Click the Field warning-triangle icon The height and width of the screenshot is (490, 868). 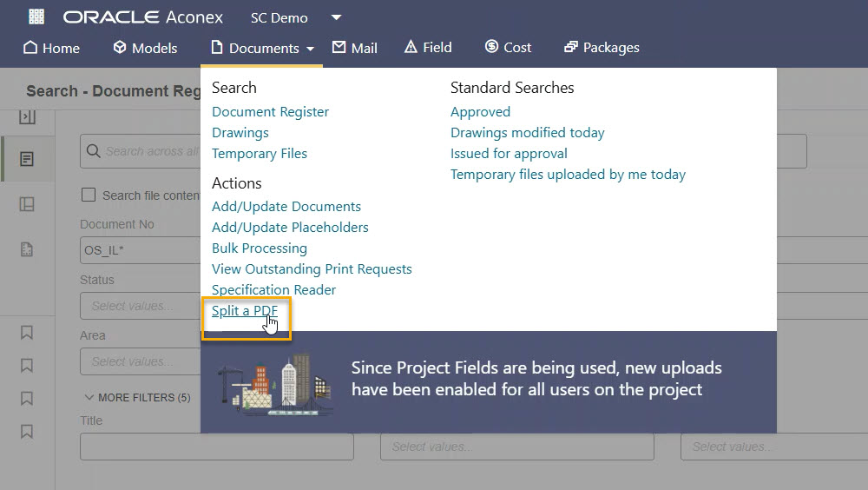click(x=411, y=47)
